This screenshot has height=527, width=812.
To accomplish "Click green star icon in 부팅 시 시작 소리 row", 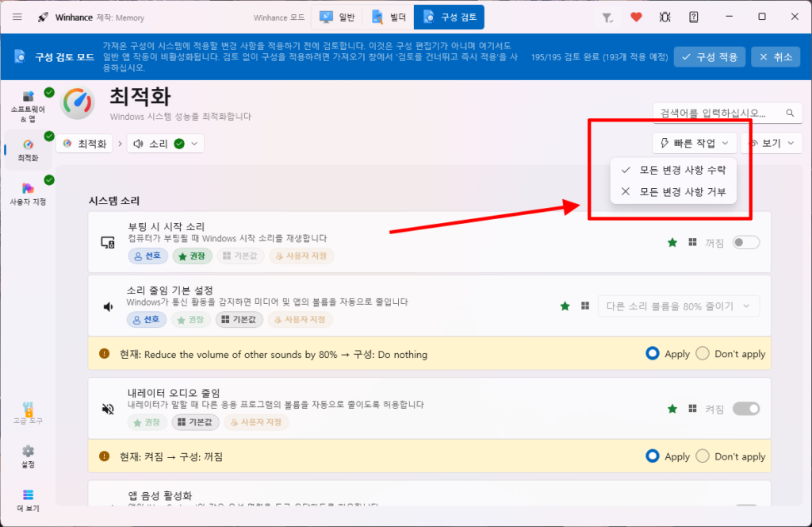I will [672, 243].
